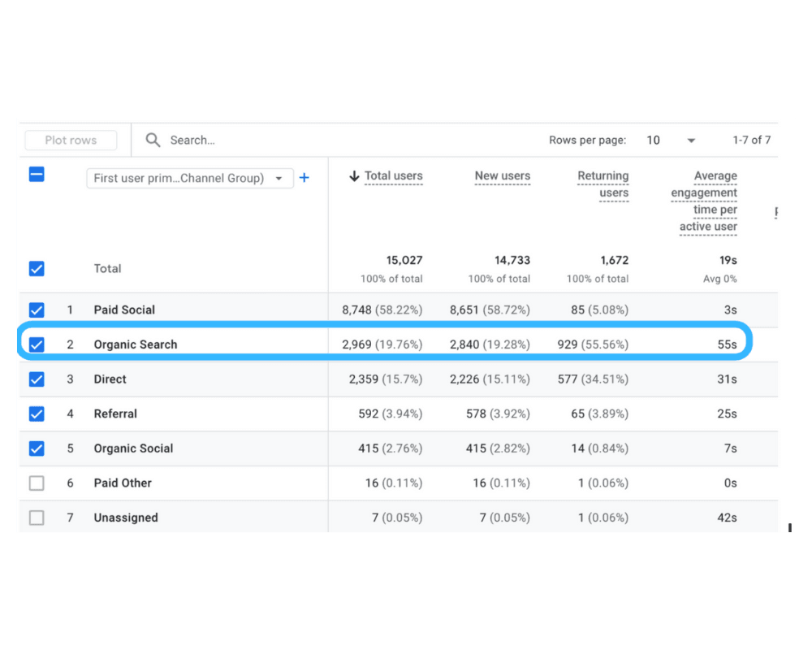Select the Organic Social channel name
The width and height of the screenshot is (812, 650).
(x=134, y=448)
